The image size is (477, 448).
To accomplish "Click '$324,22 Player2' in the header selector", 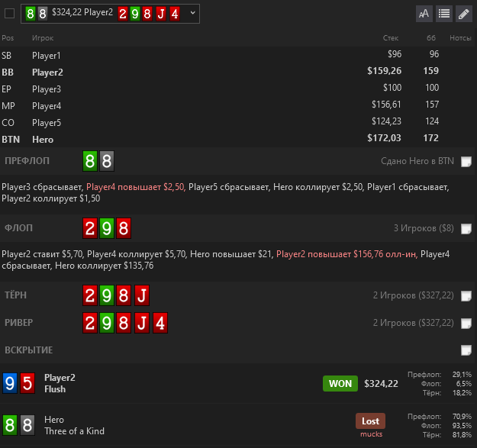I will point(82,12).
